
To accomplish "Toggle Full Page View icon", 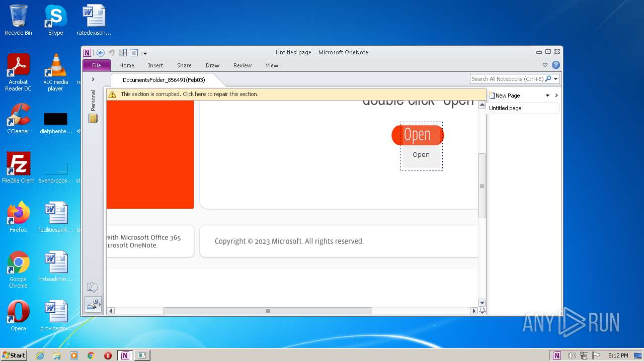I will pos(134,52).
